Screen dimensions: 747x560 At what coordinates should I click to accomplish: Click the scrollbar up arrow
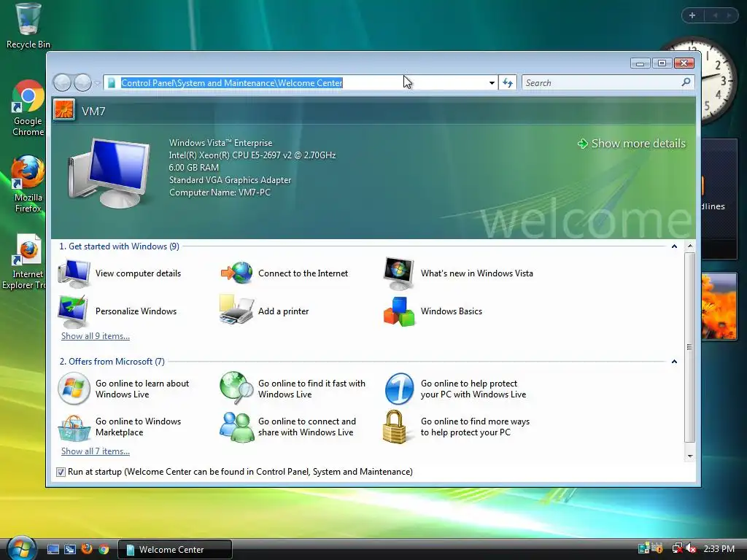690,246
